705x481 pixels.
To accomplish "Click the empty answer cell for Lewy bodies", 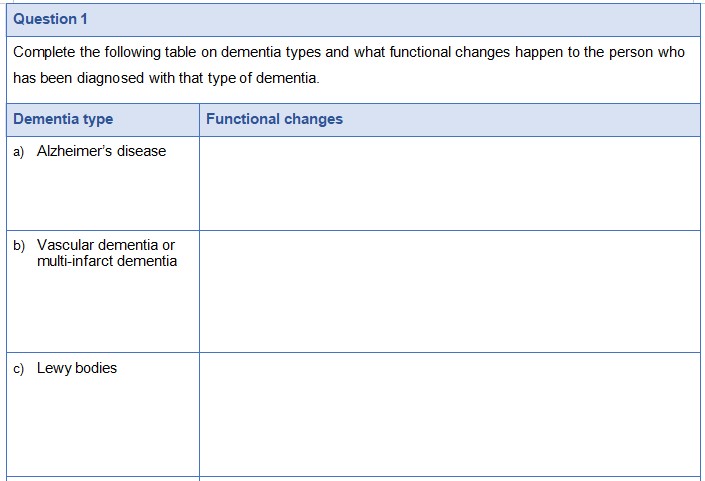I will (449, 414).
